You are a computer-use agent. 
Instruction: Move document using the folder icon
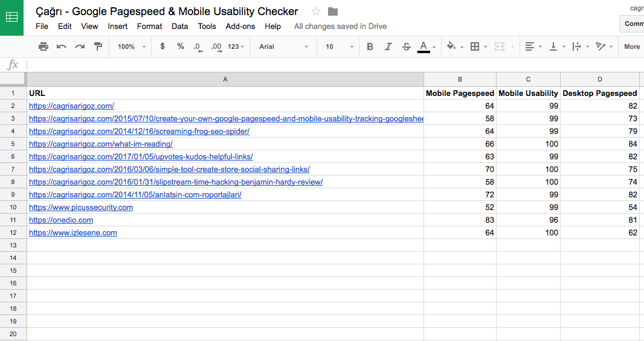333,11
